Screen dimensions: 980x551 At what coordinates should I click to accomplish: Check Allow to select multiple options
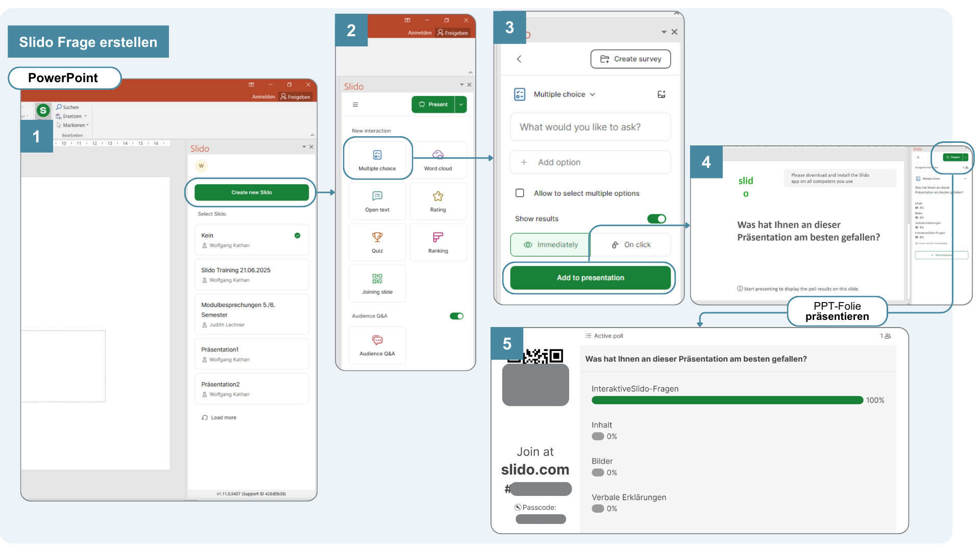pyautogui.click(x=520, y=193)
